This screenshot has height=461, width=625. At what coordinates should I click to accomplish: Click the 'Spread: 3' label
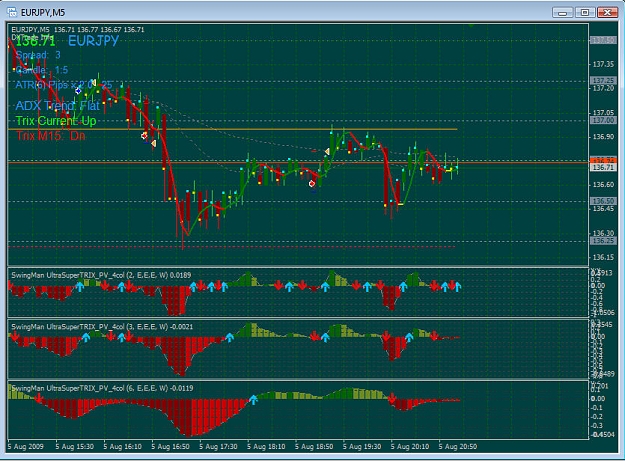(38, 55)
